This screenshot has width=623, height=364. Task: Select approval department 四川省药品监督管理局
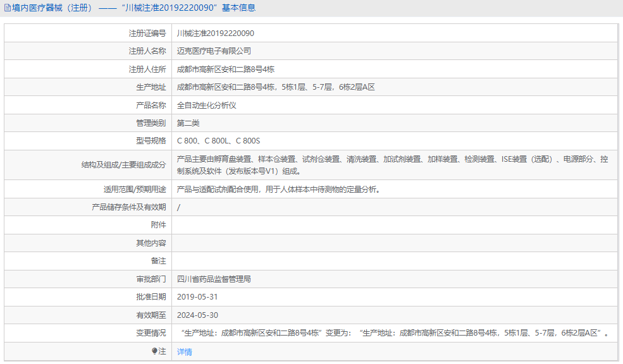pyautogui.click(x=214, y=279)
